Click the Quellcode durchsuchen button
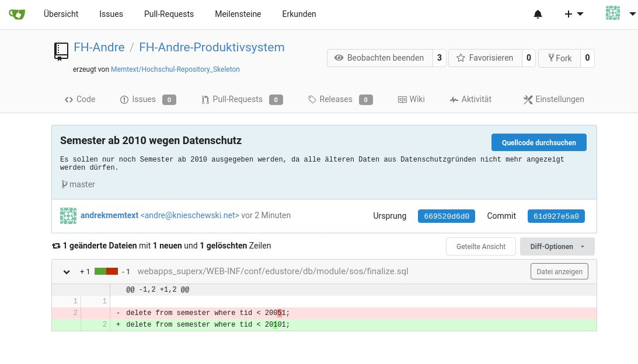 tap(538, 142)
